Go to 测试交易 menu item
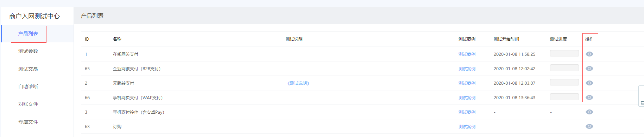 pyautogui.click(x=28, y=69)
